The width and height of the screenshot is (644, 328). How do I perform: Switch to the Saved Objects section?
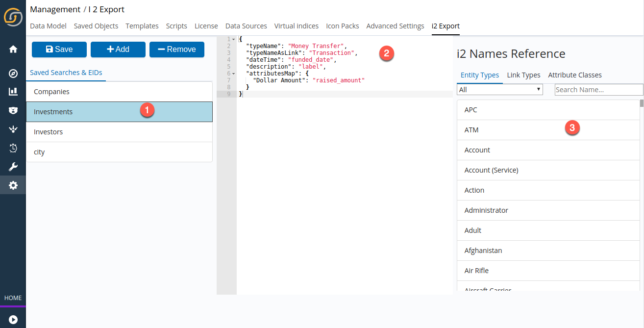[x=96, y=26]
